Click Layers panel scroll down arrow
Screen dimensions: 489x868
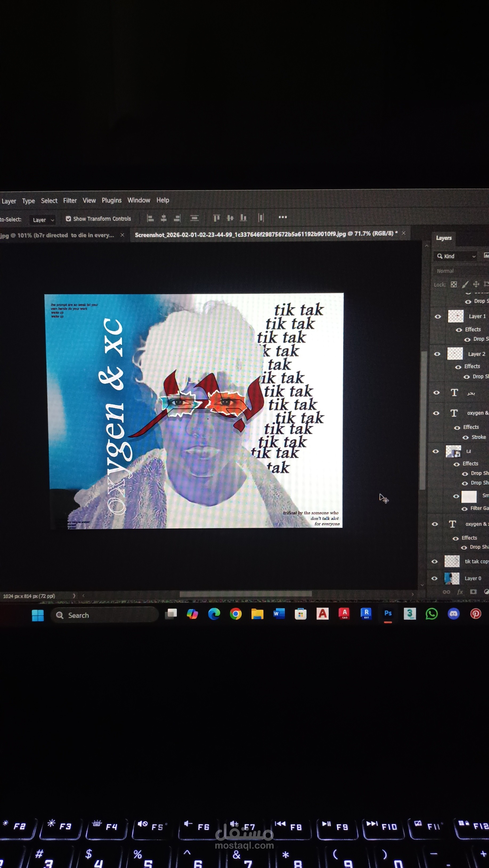422,585
